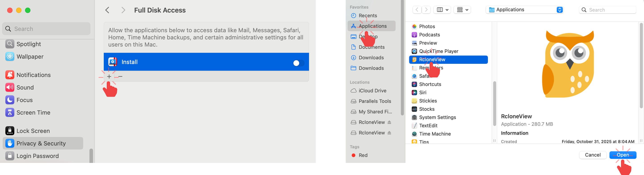
Task: Select Privacy & Security in the sidebar
Action: click(43, 143)
